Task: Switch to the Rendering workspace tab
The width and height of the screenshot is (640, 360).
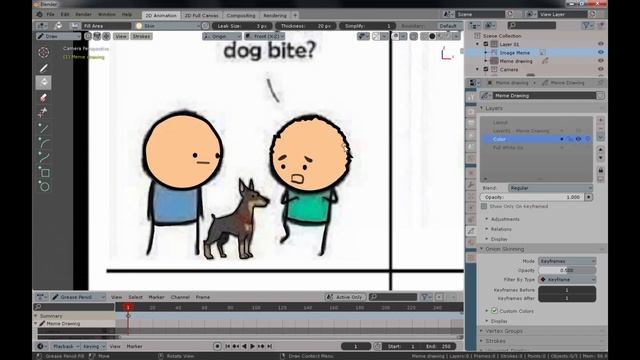Action: [275, 16]
